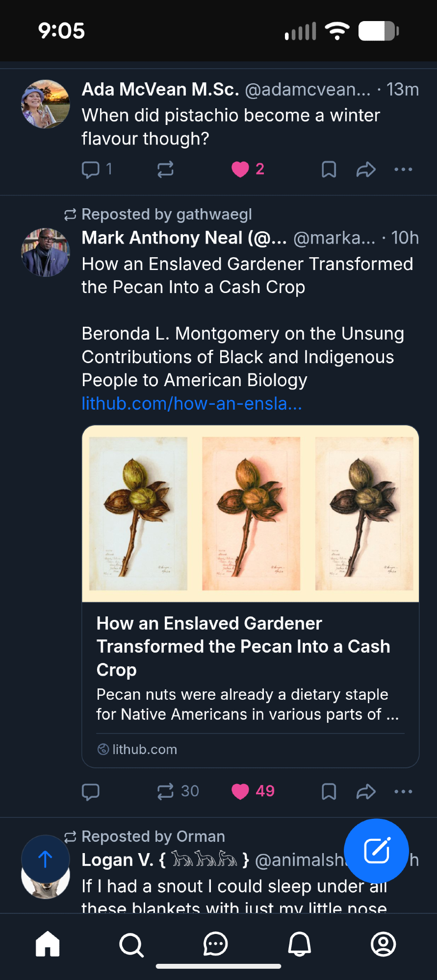The image size is (437, 980).
Task: Repost Ada McVean's pistachio post
Action: pyautogui.click(x=165, y=170)
